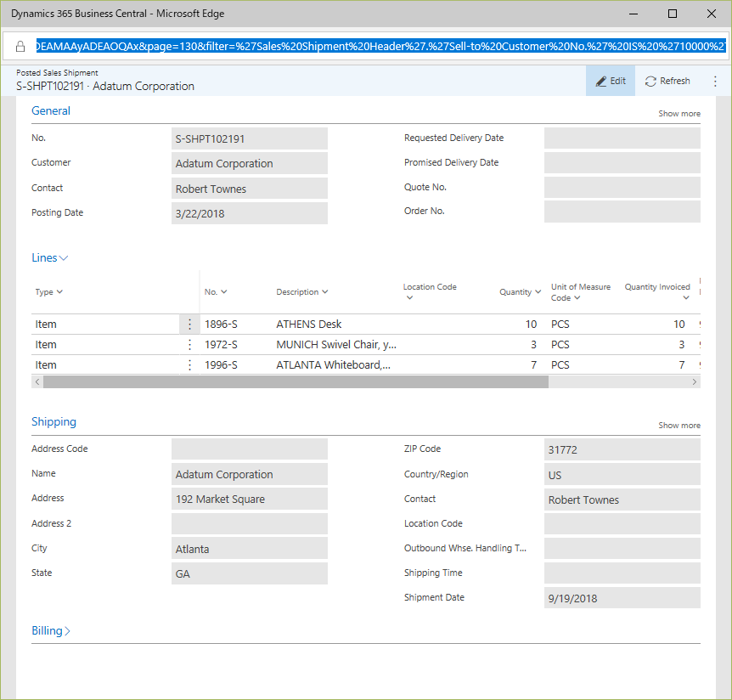Click quantity 3 in the MUNICH row

coord(533,345)
